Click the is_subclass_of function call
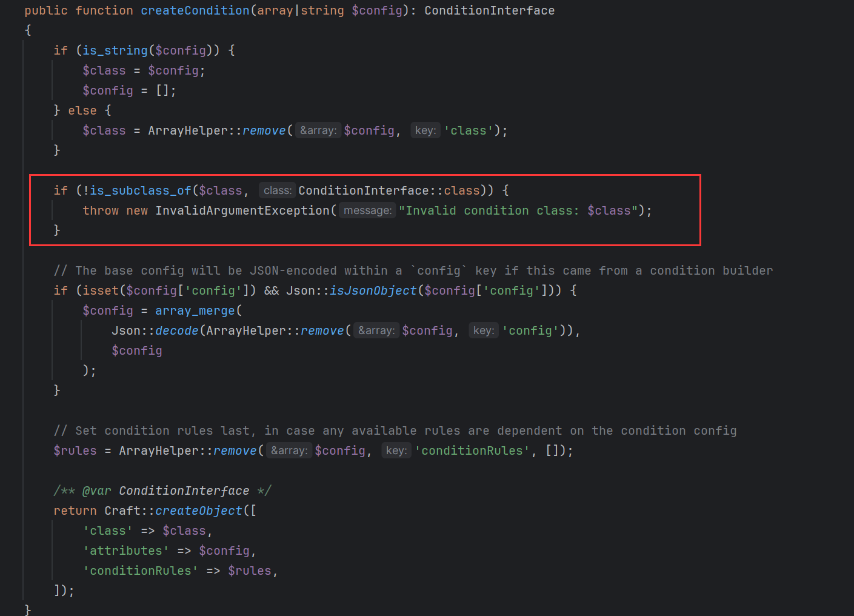Screen dimensions: 854x616 [x=141, y=190]
